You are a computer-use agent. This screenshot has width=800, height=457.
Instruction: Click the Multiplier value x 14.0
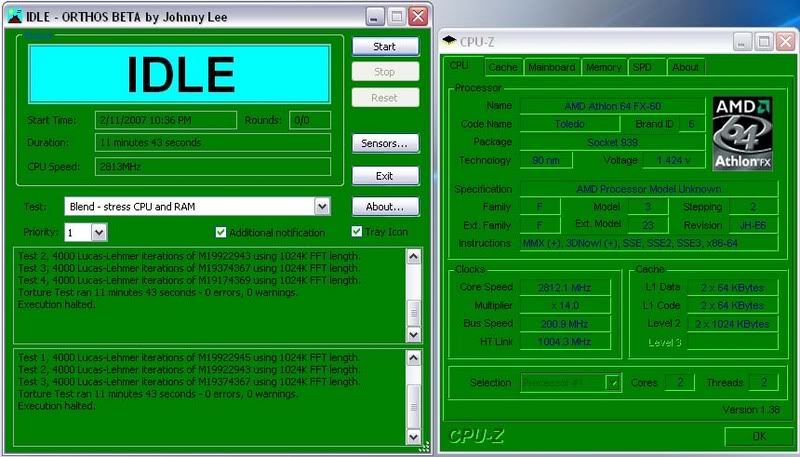coord(565,306)
